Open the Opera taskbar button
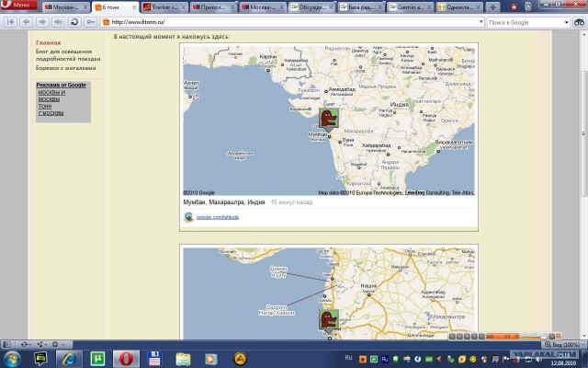 point(127,359)
